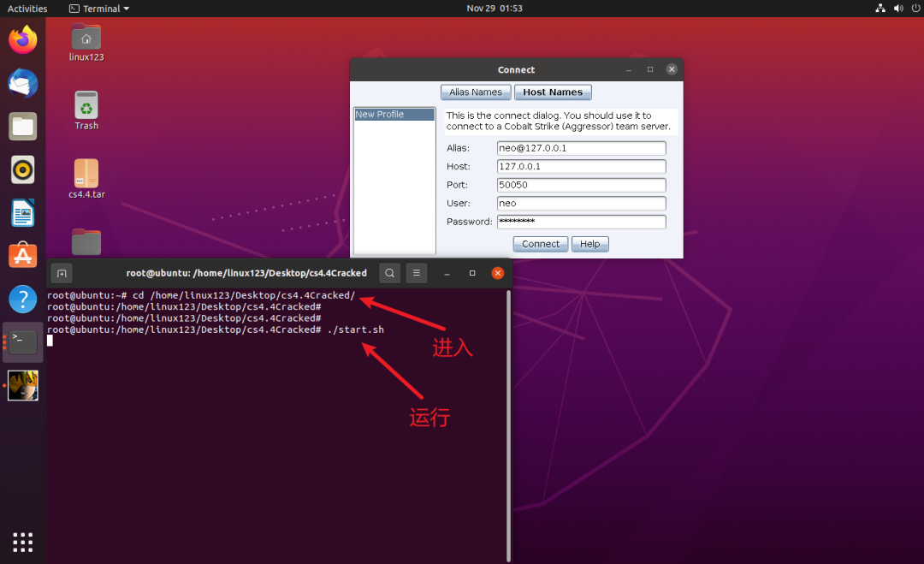
Task: Minimize the Connect dialog
Action: pyautogui.click(x=628, y=69)
